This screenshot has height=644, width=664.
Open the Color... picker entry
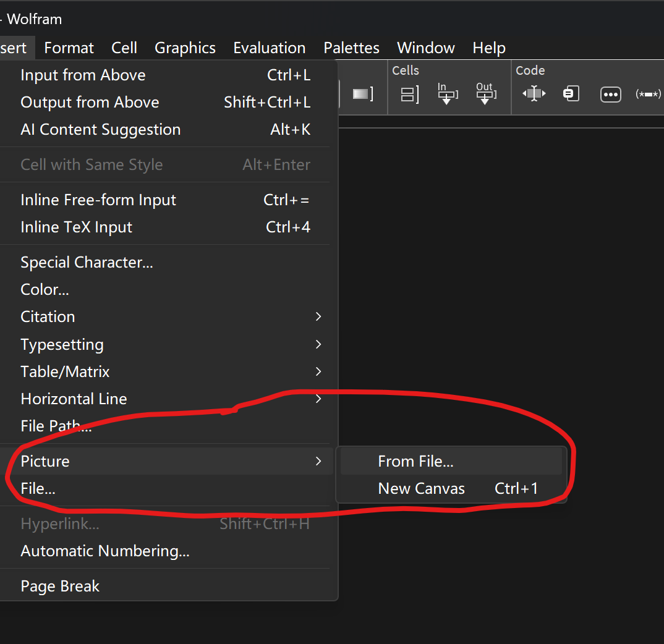(45, 289)
